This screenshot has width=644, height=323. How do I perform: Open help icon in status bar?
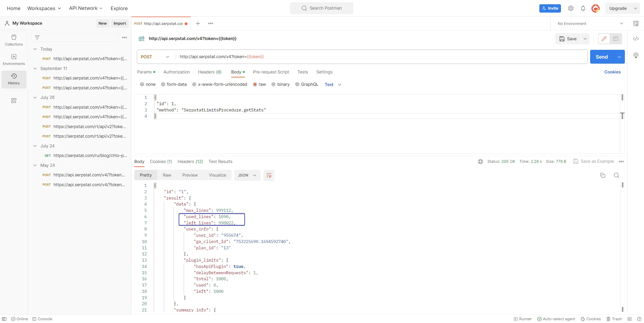(639, 319)
